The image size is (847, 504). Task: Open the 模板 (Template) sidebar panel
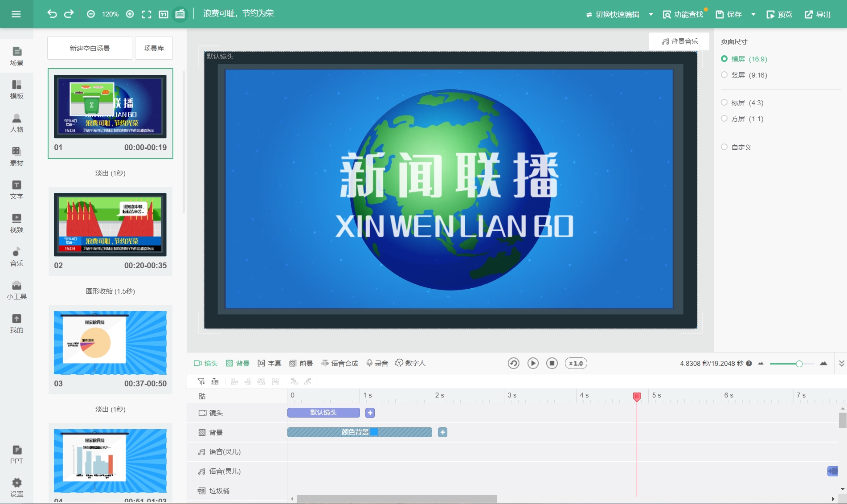coord(16,90)
